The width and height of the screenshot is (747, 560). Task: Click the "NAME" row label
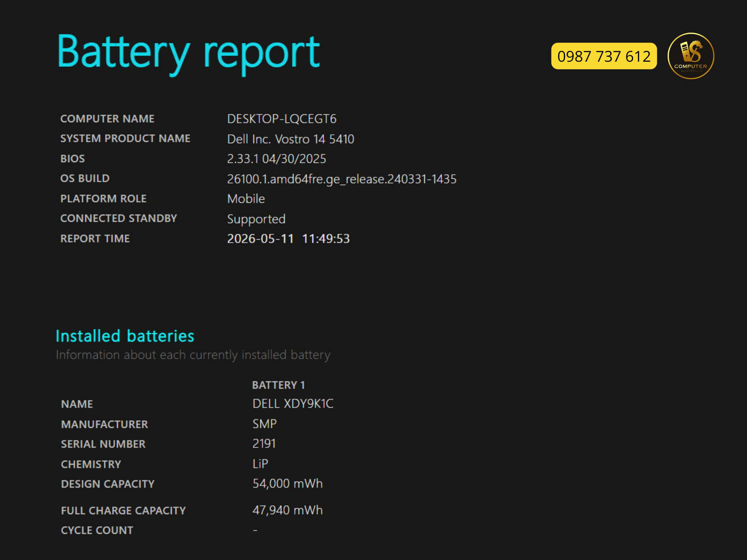click(77, 404)
